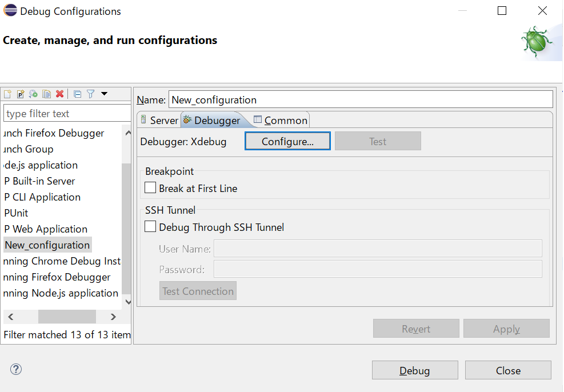The image size is (564, 392).
Task: Click the Debug button
Action: 415,370
